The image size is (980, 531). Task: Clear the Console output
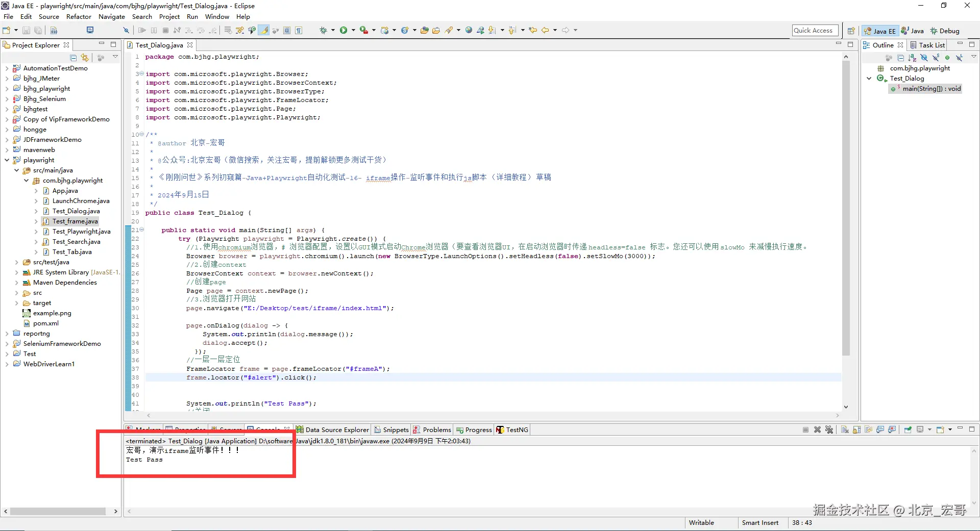point(845,430)
